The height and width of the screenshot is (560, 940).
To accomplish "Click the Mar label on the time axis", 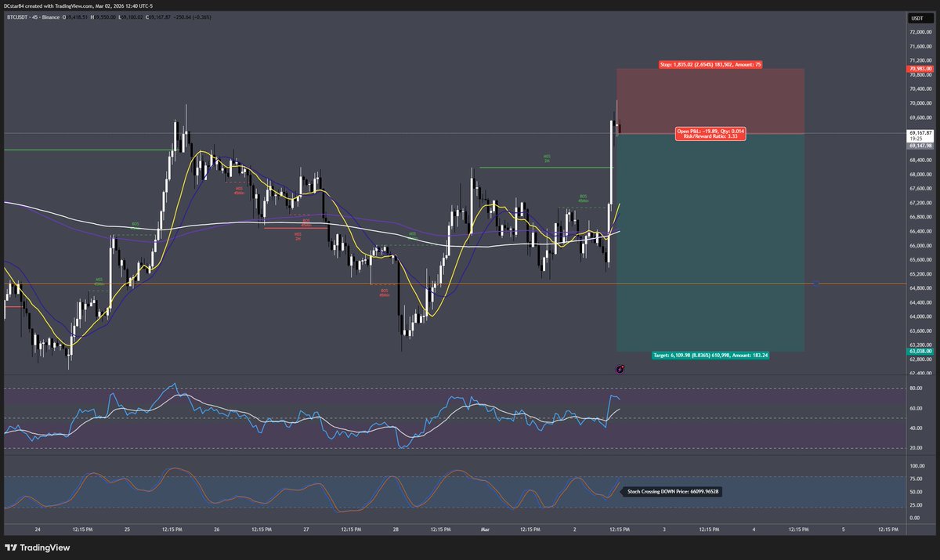I will tap(484, 529).
